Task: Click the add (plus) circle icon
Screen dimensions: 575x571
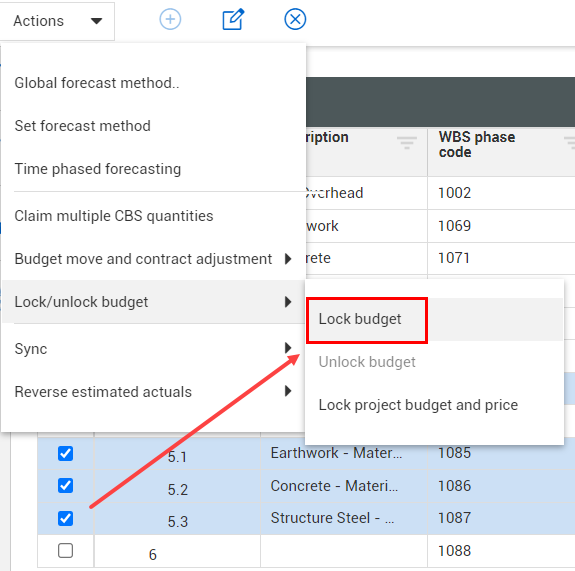Action: pos(170,19)
